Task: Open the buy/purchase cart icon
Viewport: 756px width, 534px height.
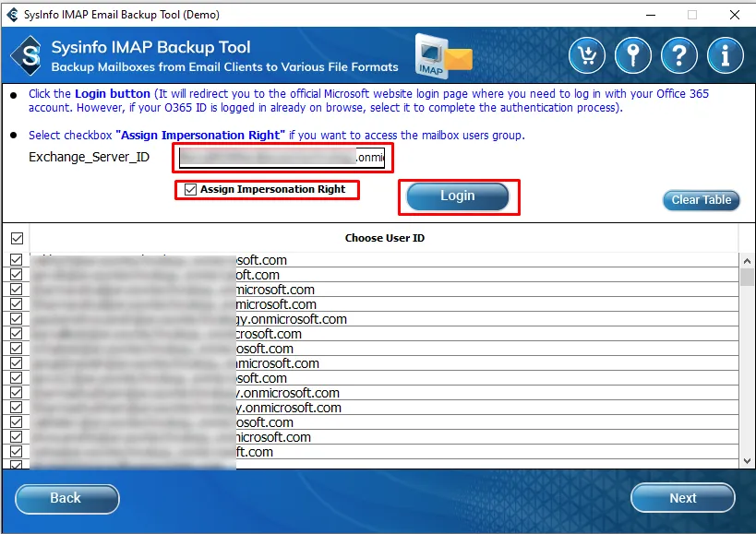Action: click(x=587, y=55)
